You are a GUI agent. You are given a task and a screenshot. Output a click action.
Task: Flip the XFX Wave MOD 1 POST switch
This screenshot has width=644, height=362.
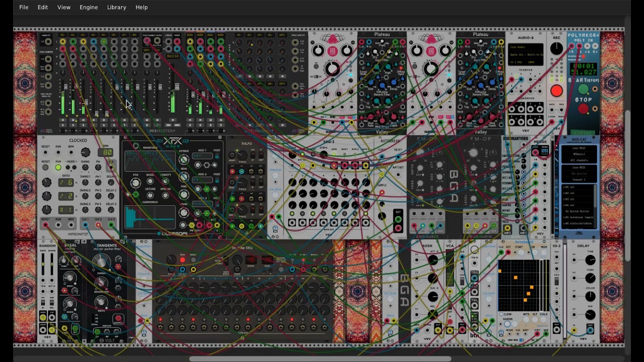click(217, 156)
